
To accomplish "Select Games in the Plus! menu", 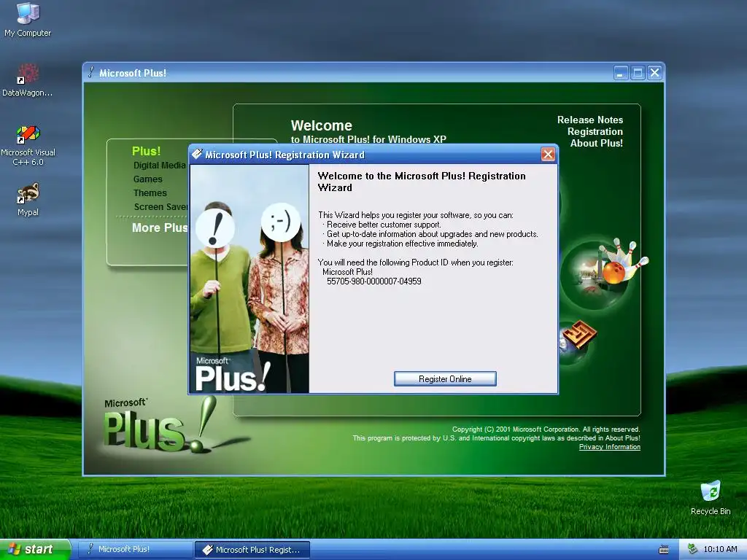I will point(147,179).
